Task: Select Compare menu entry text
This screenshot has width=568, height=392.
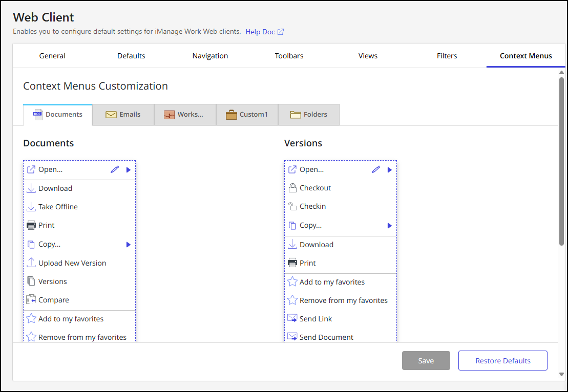Action: (x=54, y=300)
